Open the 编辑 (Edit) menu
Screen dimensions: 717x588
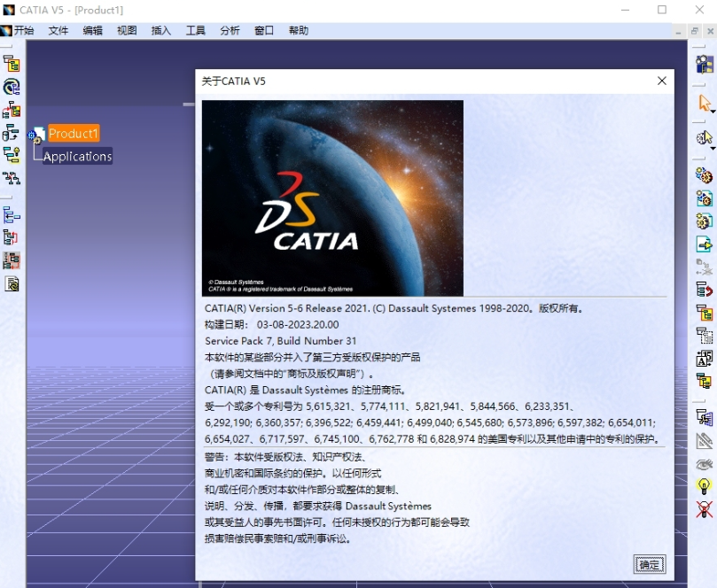click(x=92, y=31)
